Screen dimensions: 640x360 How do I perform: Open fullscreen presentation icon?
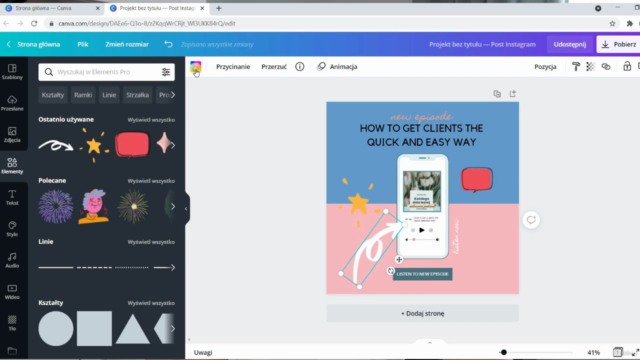635,352
